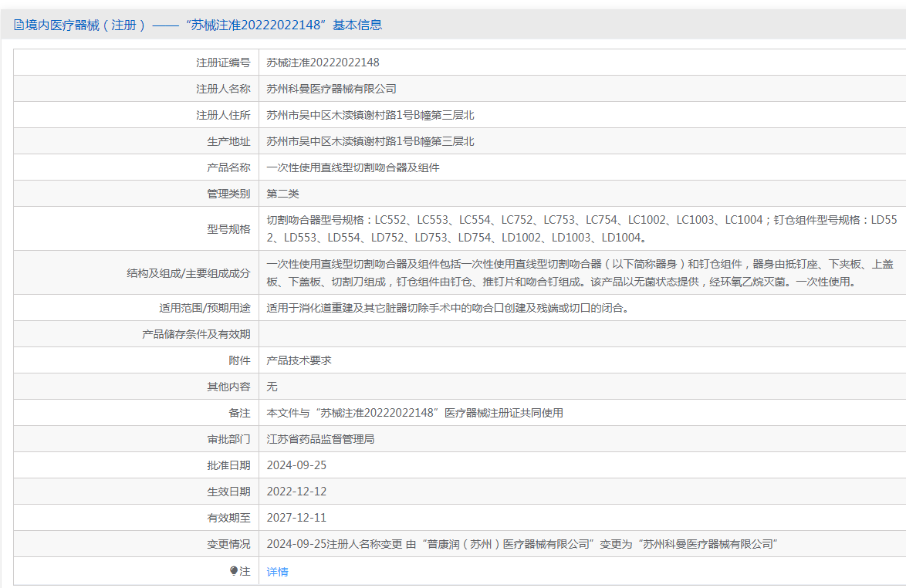The image size is (906, 588).
Task: Click the model spec text starting 切割吻合器型号规格
Action: (582, 228)
